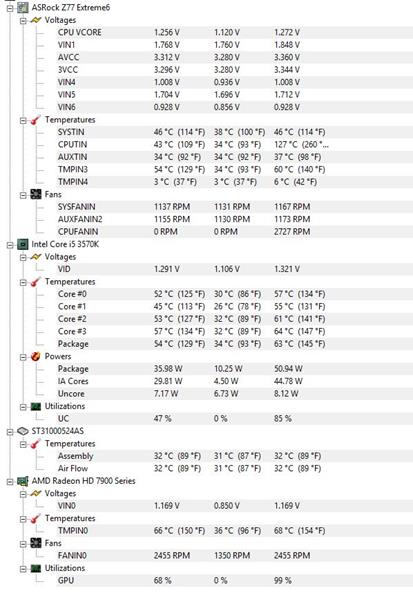
Task: Collapse the ASRock Voltages group
Action: coord(23,20)
